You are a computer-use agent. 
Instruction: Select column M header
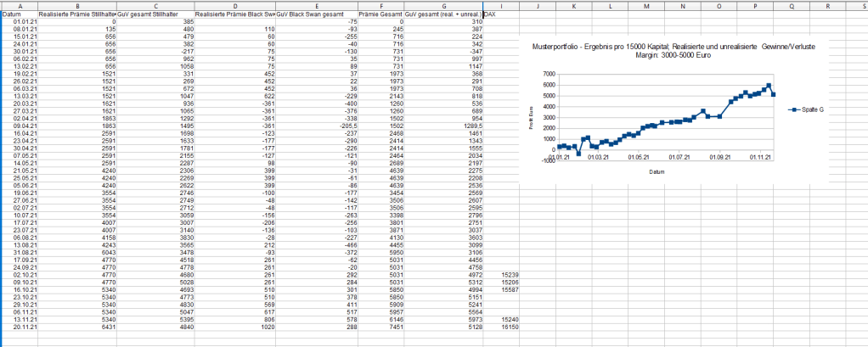point(647,6)
